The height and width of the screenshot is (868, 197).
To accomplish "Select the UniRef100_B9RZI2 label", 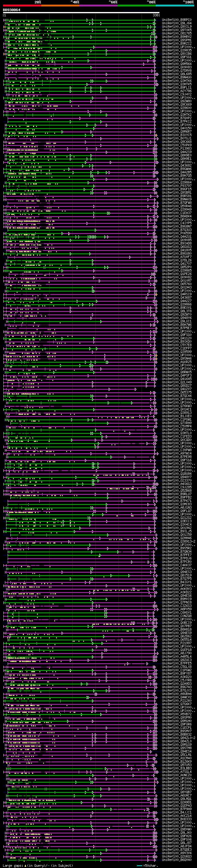I will pos(177,43).
